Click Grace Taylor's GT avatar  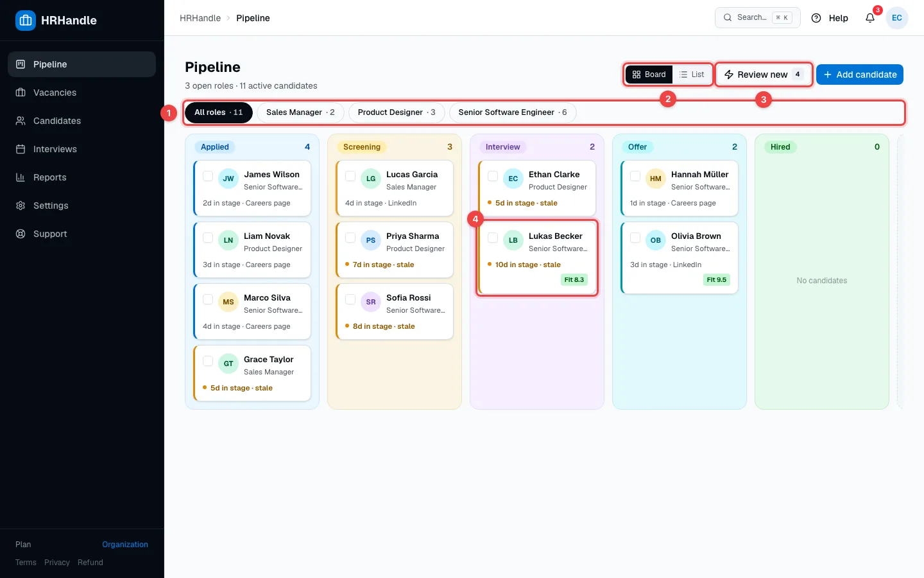228,363
